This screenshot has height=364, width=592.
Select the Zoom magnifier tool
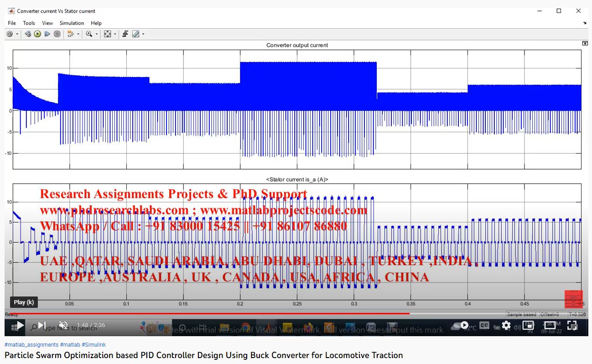pos(89,34)
